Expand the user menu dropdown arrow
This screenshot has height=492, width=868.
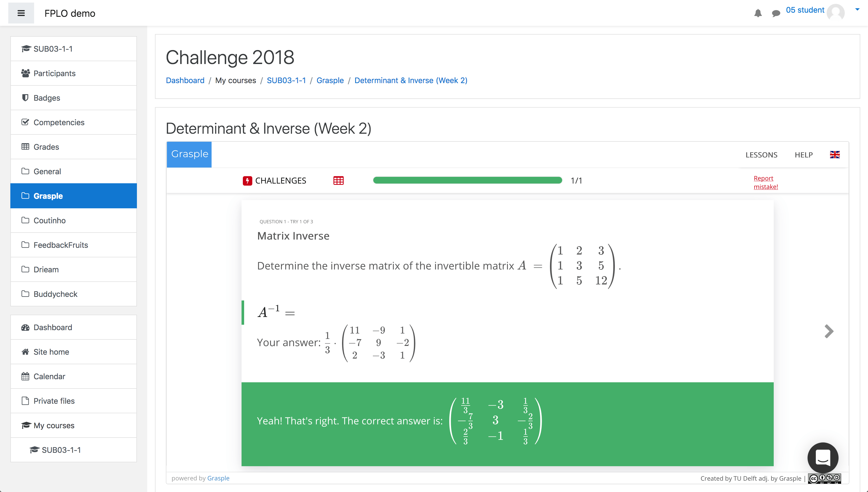pyautogui.click(x=857, y=10)
